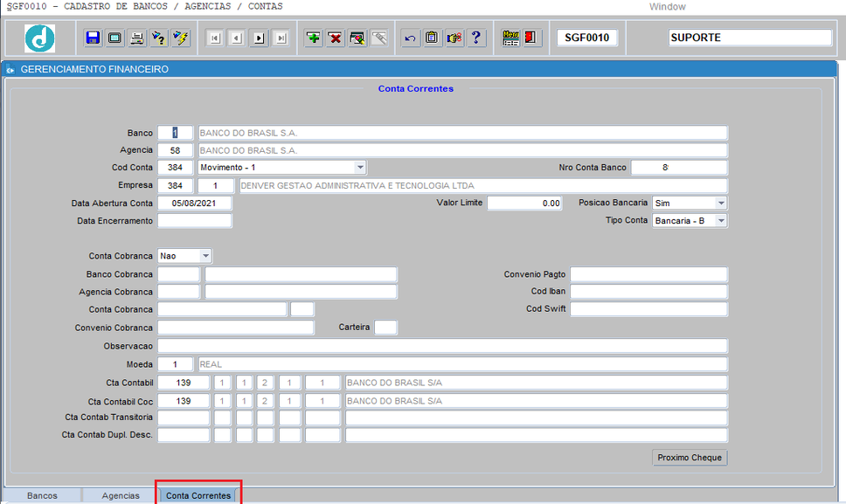Switch to the Bancos tab
The width and height of the screenshot is (846, 504).
coord(42,495)
